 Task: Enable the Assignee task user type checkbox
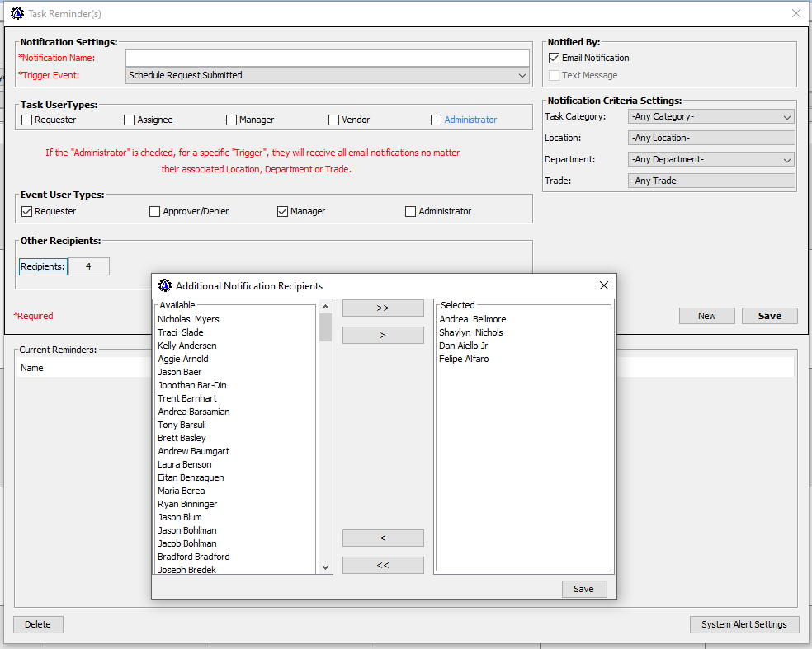tap(130, 120)
